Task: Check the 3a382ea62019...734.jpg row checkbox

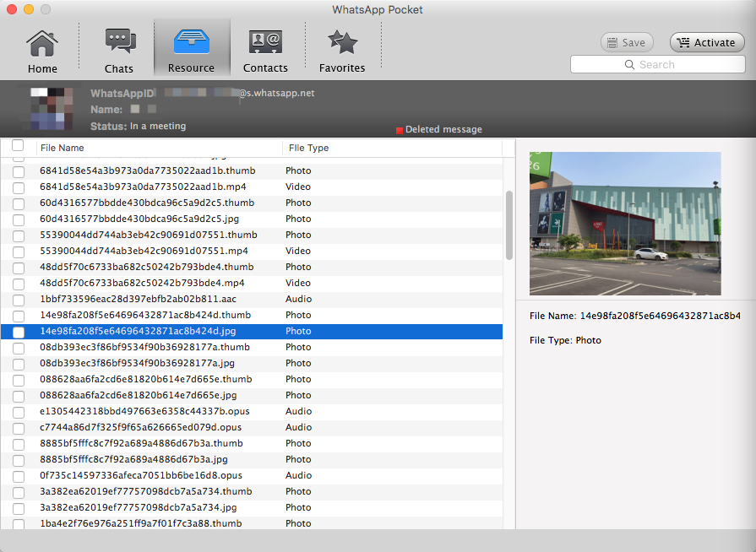Action: pos(19,508)
